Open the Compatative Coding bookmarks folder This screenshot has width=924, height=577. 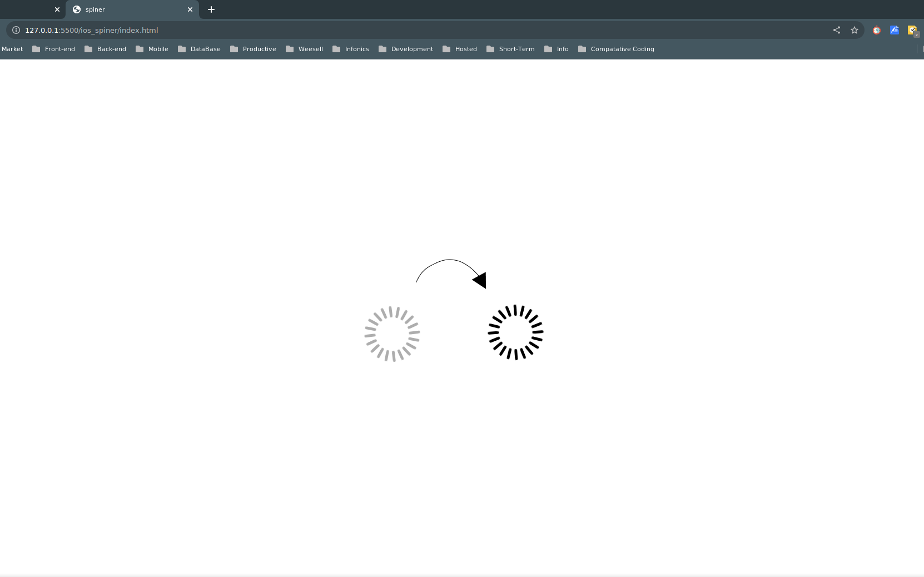tap(622, 49)
